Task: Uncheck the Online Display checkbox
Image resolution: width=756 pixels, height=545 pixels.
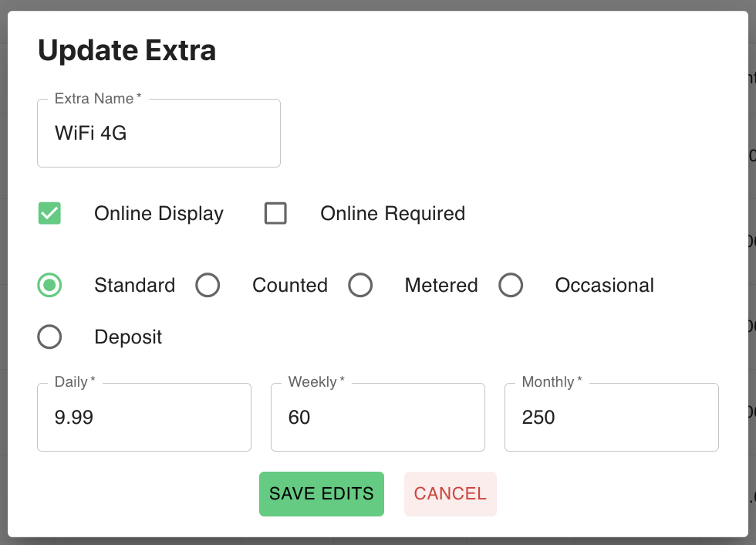Action: point(49,214)
